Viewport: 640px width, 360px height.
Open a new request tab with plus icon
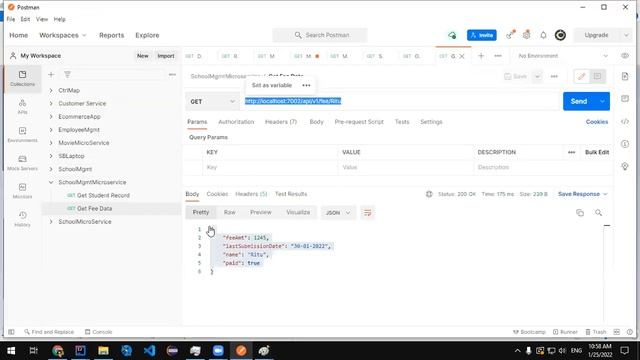click(x=481, y=56)
